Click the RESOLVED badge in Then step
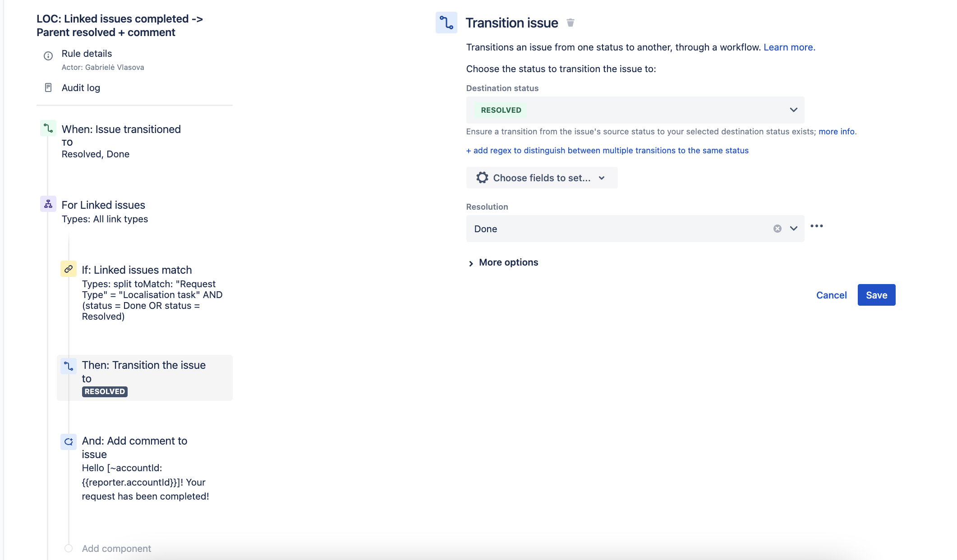The image size is (957, 560). click(x=105, y=391)
